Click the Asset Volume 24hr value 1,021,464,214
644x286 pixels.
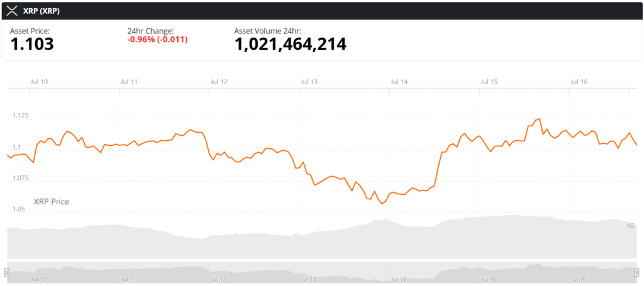click(291, 45)
